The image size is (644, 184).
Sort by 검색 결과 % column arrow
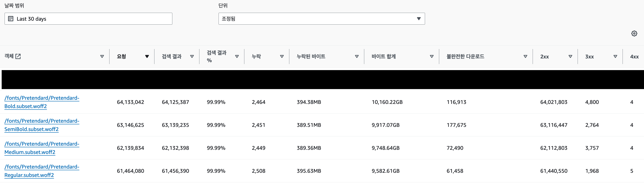(237, 56)
